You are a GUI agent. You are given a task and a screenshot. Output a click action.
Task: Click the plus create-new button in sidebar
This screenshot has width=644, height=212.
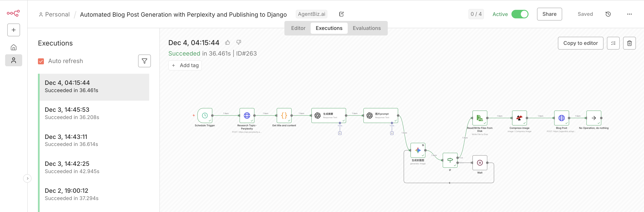point(13,30)
